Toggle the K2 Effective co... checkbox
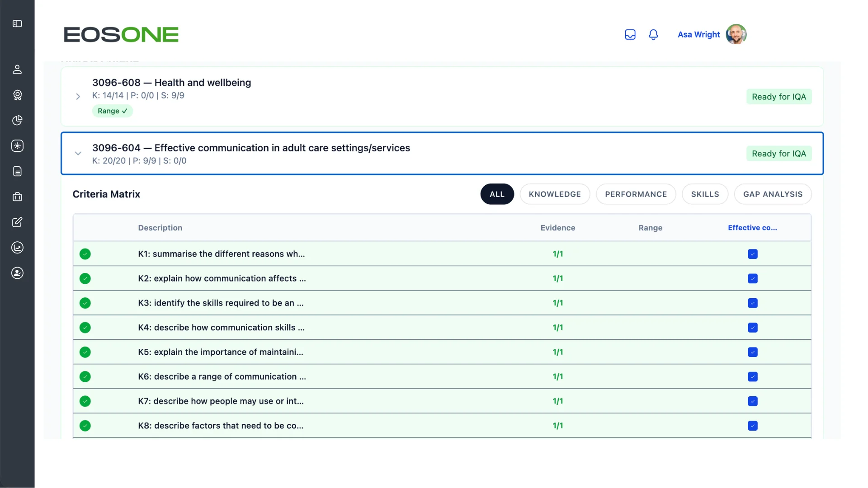Image resolution: width=868 pixels, height=488 pixels. (753, 278)
